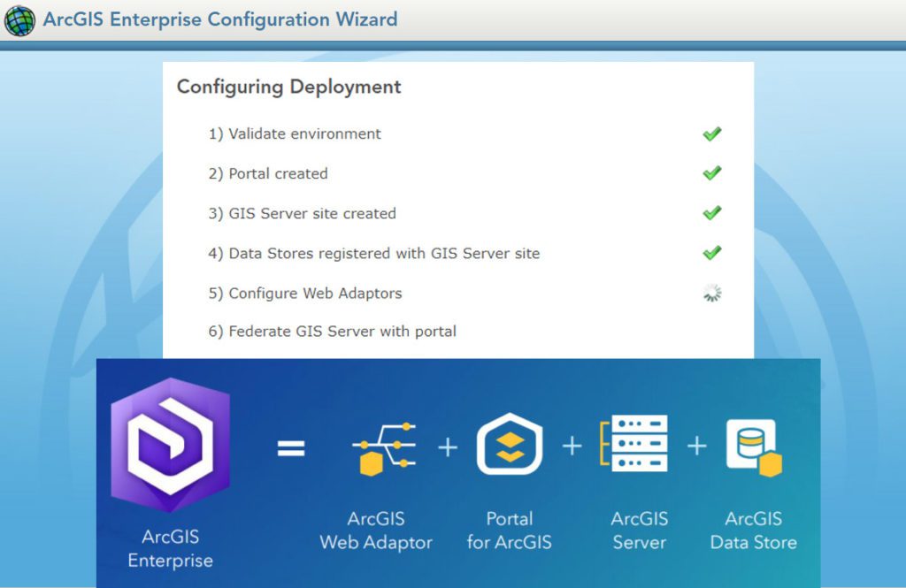Click the ArcGIS Server rack icon
The height and width of the screenshot is (588, 906).
click(x=633, y=443)
